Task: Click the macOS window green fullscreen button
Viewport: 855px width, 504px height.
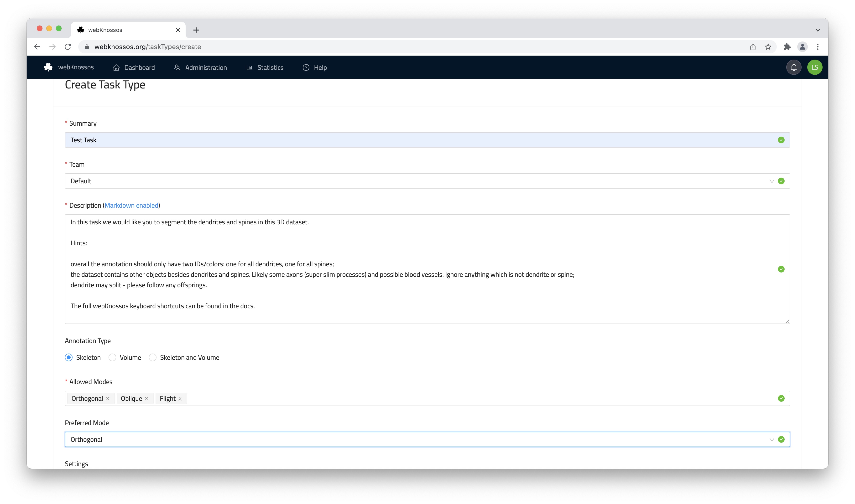Action: pyautogui.click(x=58, y=29)
